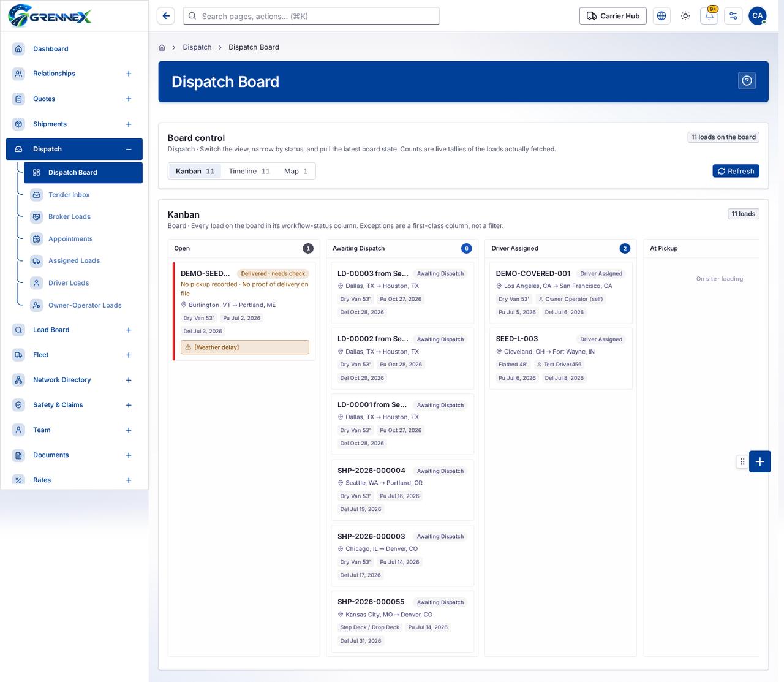784x682 pixels.
Task: Expand the Fleet menu
Action: coord(129,355)
